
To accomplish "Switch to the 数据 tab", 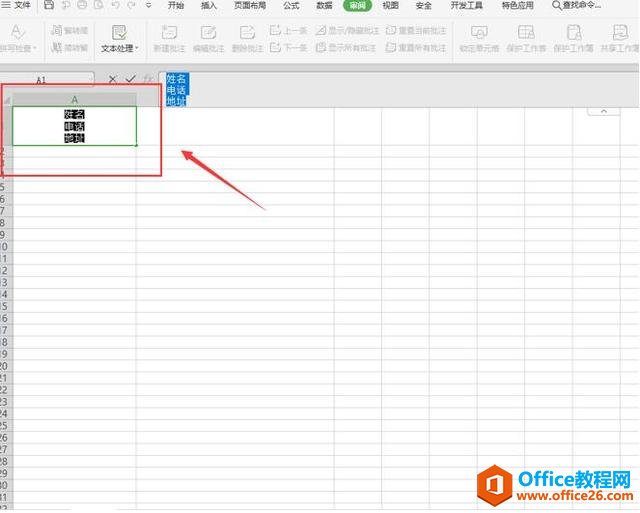I will 324,5.
